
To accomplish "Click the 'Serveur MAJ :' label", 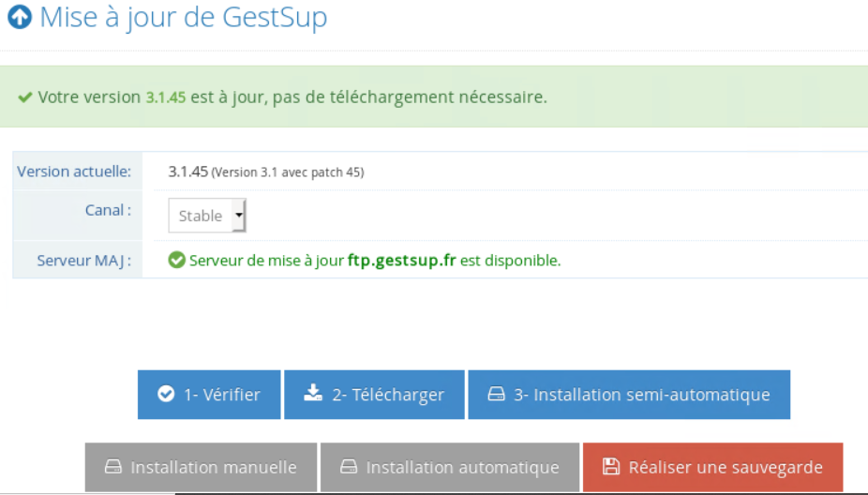I will 84,261.
